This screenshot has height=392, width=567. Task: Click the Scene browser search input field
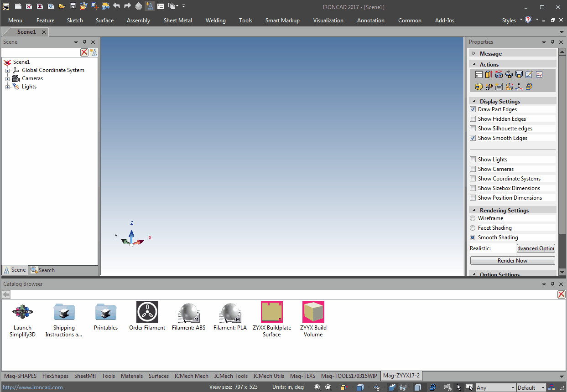pos(41,52)
